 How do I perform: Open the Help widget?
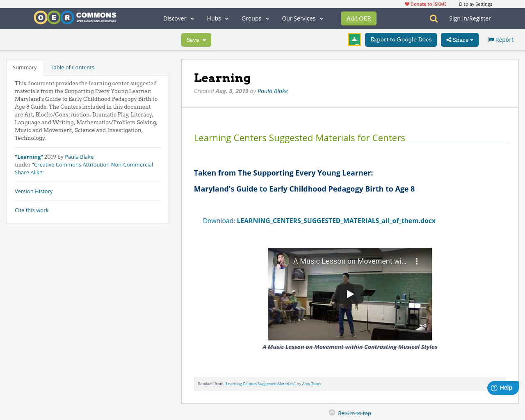502,387
